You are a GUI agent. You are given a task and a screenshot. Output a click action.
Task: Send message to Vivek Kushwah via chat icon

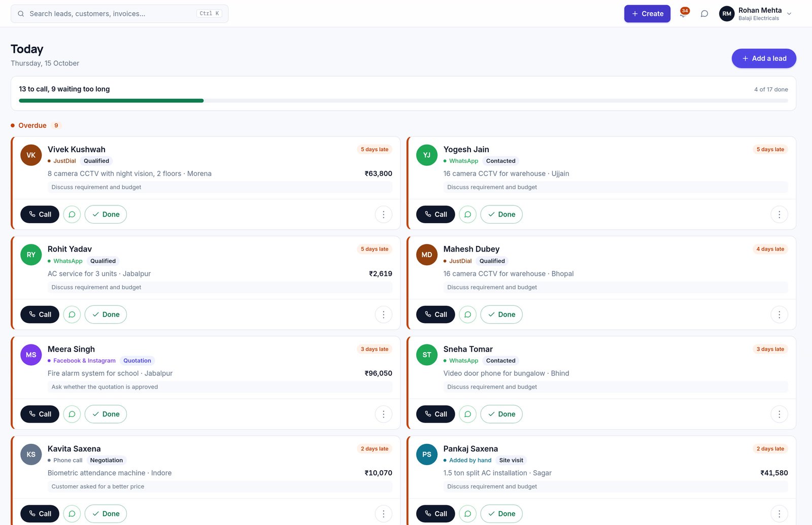tap(72, 215)
